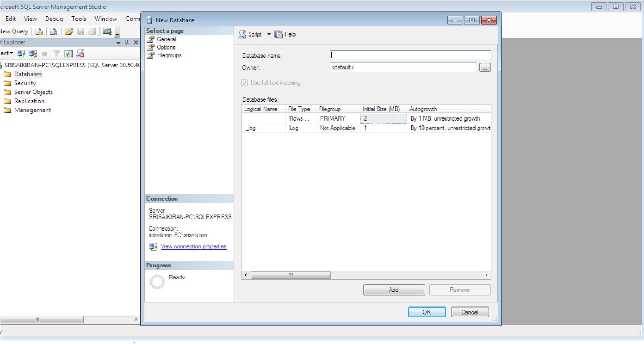Close the New Database dialog

488,20
